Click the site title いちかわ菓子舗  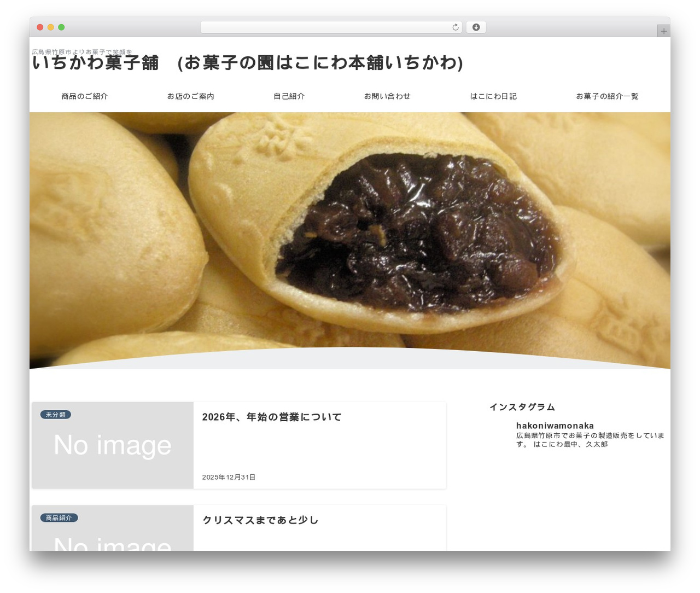pos(248,63)
